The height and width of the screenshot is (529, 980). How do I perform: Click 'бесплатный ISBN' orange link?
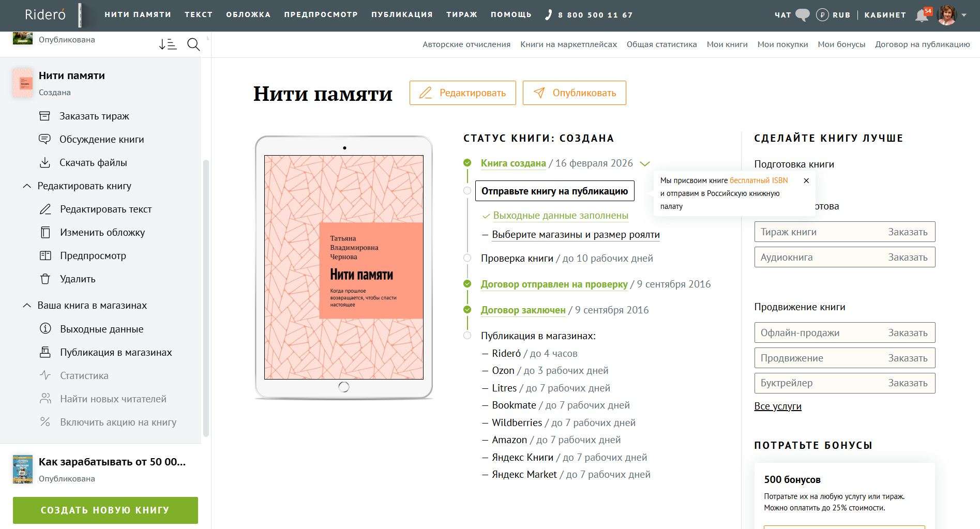coord(759,180)
